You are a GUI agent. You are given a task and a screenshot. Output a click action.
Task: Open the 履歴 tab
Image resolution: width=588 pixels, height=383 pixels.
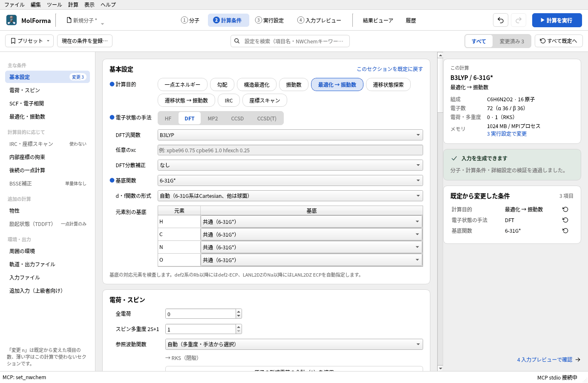411,20
